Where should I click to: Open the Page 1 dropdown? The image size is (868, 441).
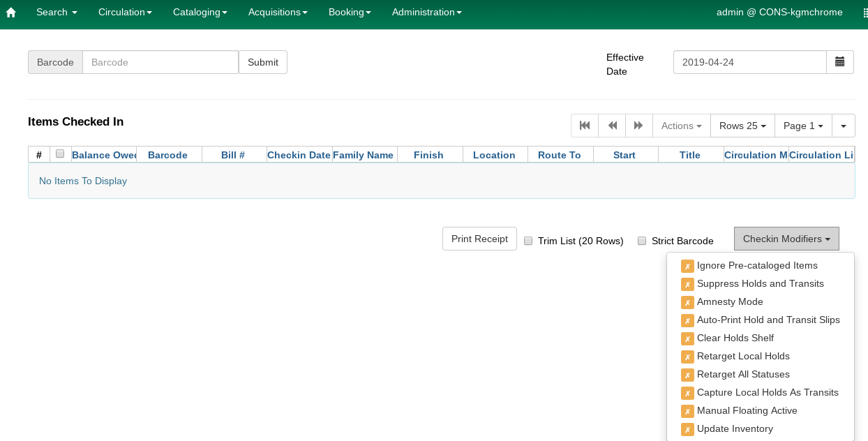pos(803,126)
